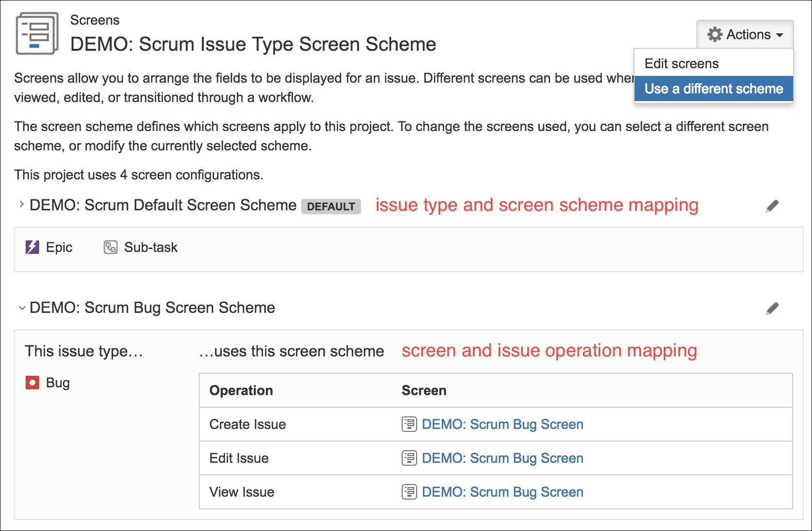Edit the Scrum Default Screen Scheme pencil
812x531 pixels.
pos(772,206)
